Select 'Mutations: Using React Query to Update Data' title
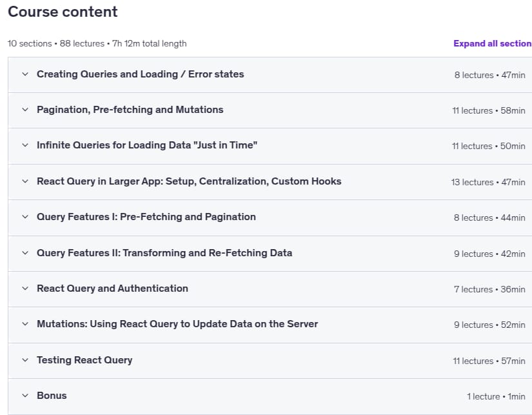The image size is (532, 415). (177, 324)
